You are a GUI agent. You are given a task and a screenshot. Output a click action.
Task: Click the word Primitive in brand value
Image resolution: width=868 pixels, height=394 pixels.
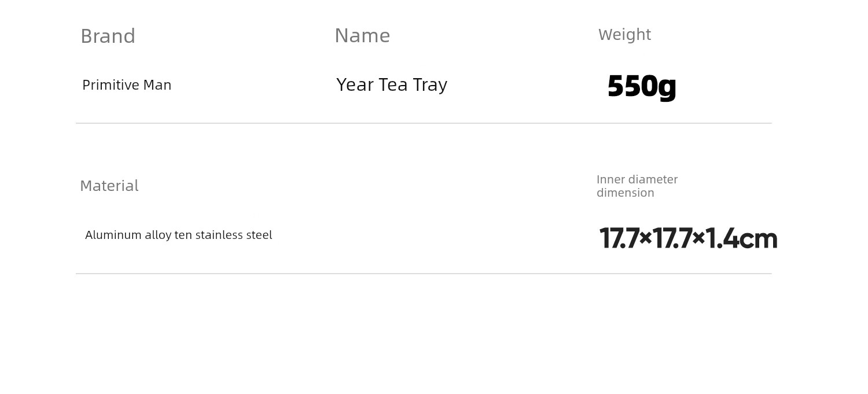tap(110, 85)
